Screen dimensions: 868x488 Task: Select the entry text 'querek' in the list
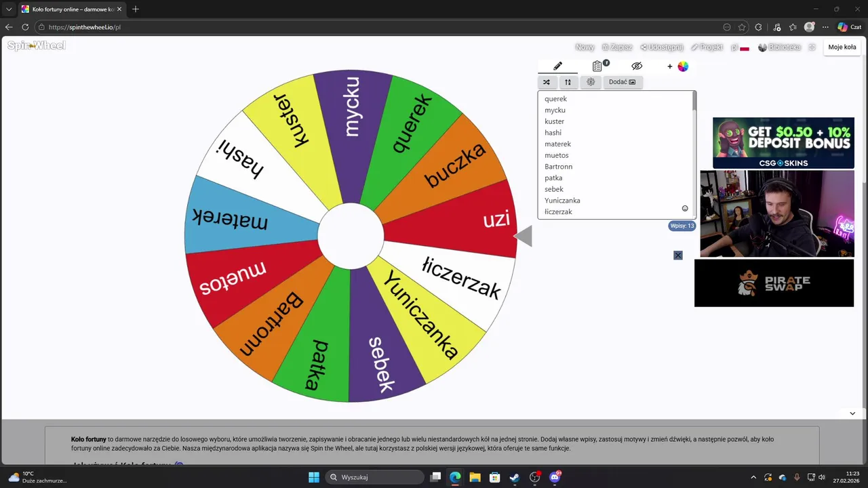click(555, 99)
